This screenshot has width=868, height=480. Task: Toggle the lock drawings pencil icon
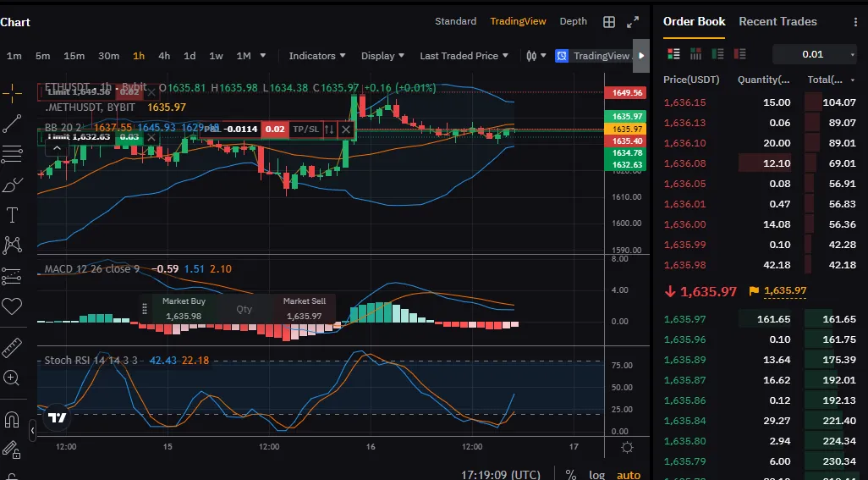(x=12, y=450)
